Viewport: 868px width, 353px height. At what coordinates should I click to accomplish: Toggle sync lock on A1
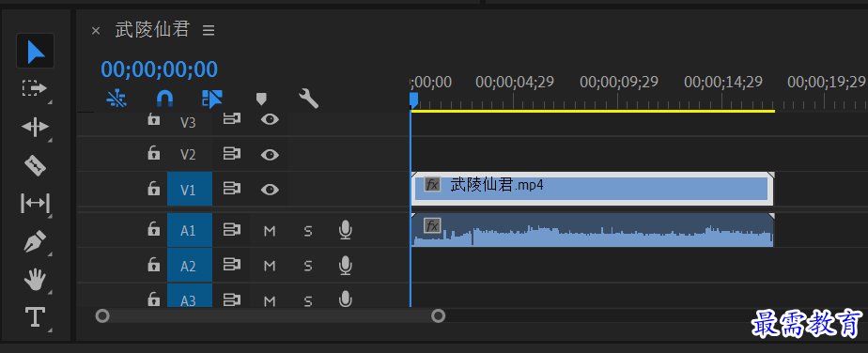[231, 230]
